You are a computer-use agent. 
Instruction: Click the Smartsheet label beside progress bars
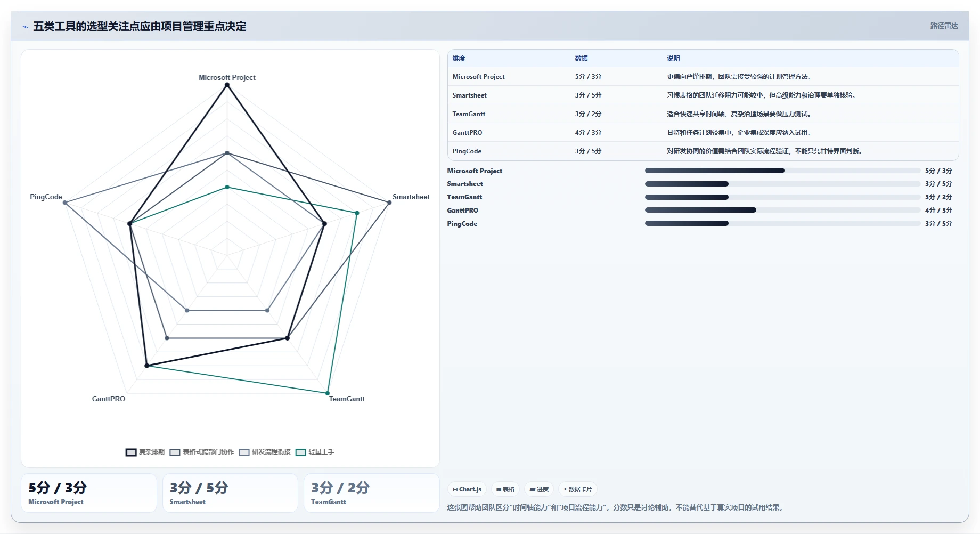(x=465, y=184)
